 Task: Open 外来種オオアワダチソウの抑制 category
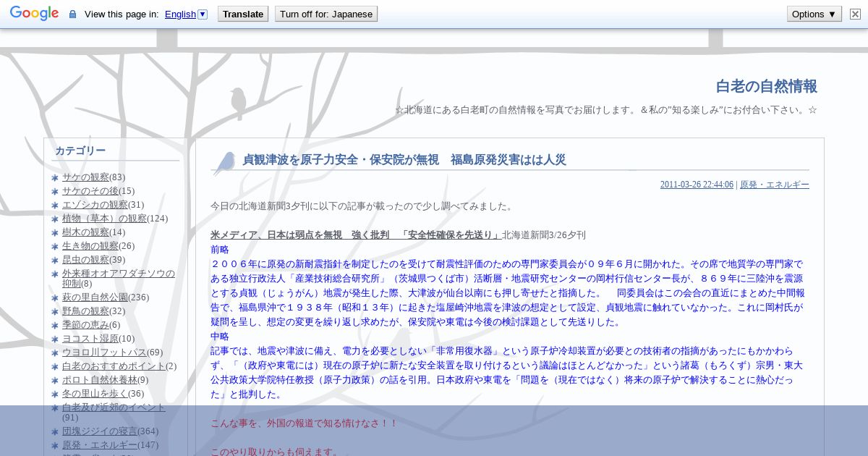[x=118, y=278]
